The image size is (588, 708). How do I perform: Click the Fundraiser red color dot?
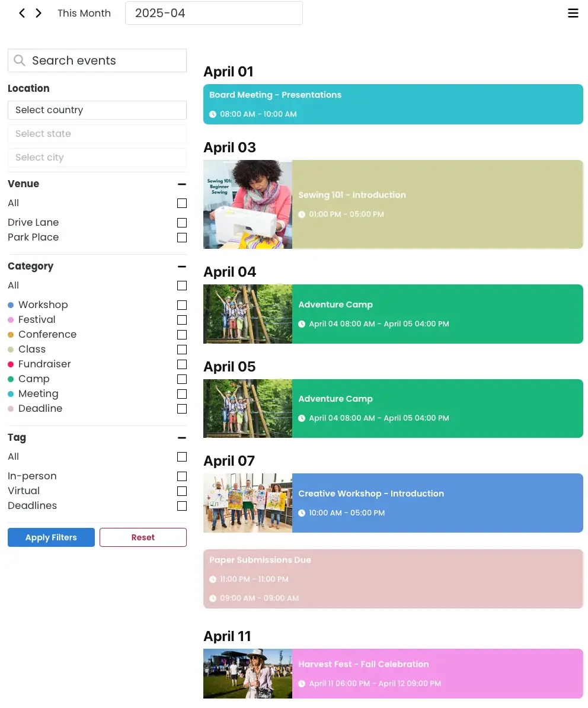click(11, 364)
